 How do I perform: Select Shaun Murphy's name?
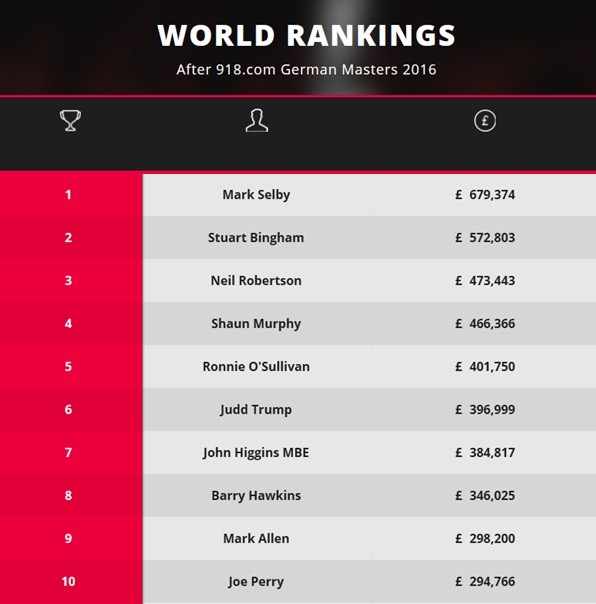[256, 324]
